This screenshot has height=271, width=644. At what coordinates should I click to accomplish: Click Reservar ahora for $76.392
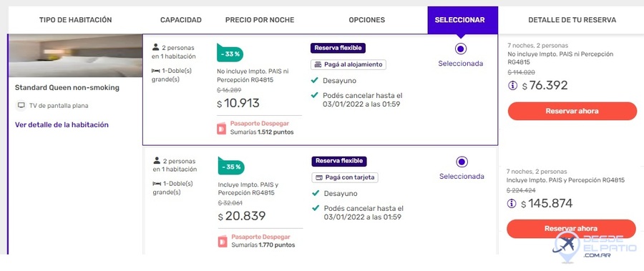coord(572,111)
